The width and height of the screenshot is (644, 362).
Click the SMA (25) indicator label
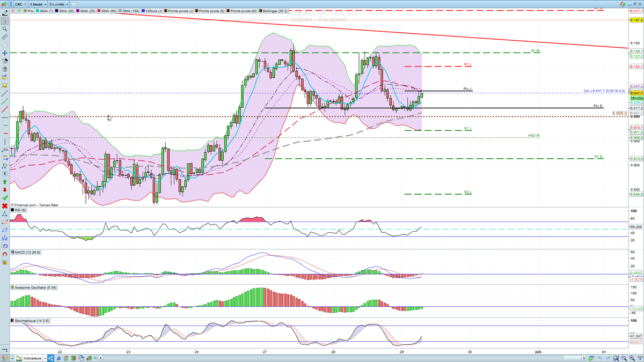coord(86,11)
